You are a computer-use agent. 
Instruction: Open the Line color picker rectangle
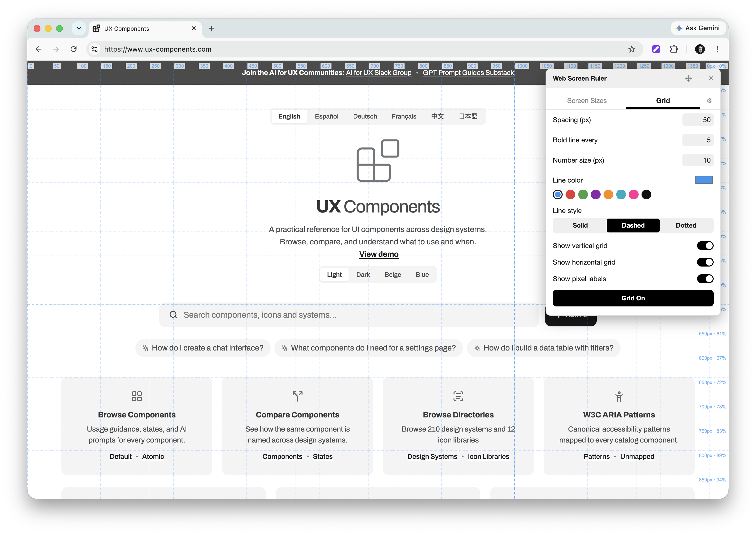[x=704, y=180]
